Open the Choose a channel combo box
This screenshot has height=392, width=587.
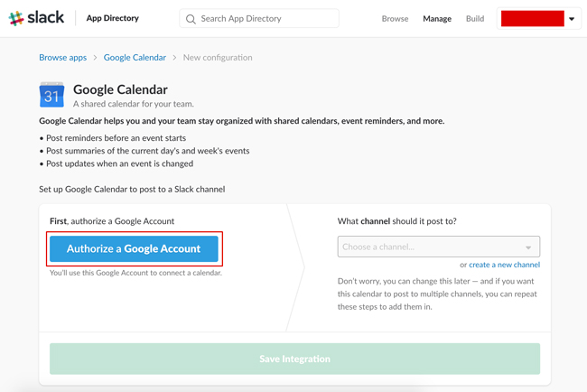click(429, 247)
